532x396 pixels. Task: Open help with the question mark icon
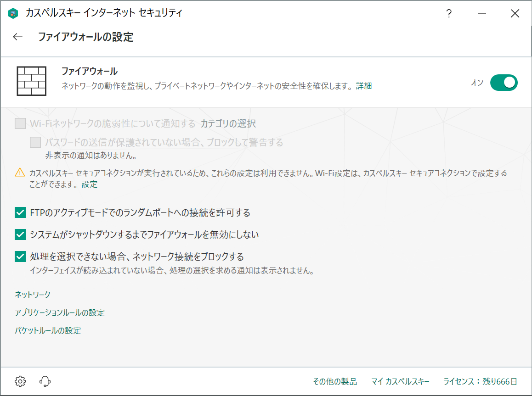coord(449,13)
